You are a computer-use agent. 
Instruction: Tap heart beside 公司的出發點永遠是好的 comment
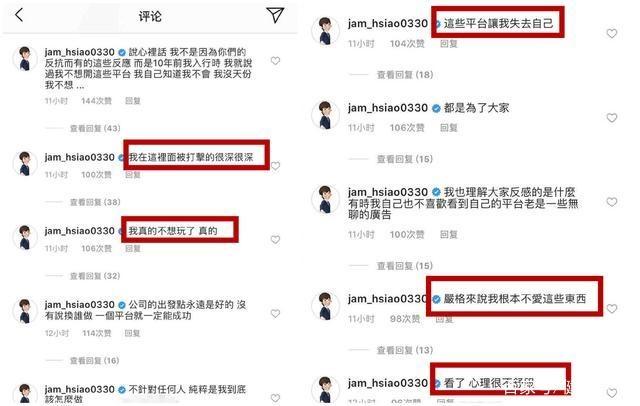(276, 313)
